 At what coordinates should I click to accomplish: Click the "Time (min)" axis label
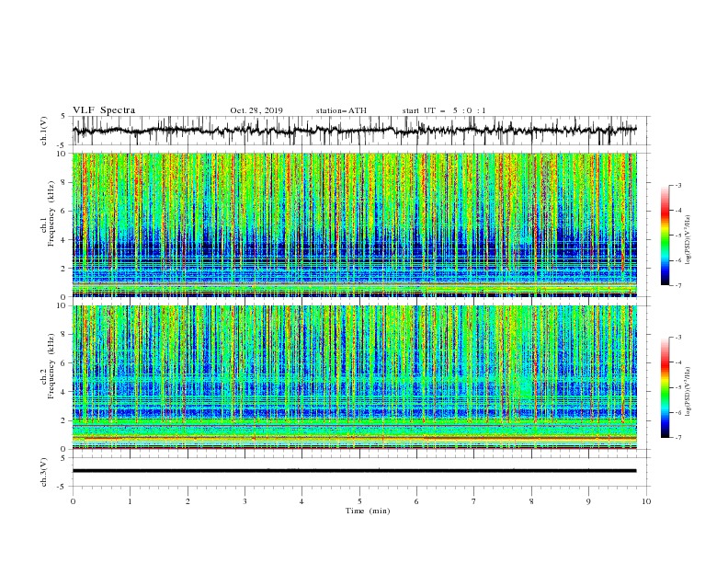tap(368, 511)
